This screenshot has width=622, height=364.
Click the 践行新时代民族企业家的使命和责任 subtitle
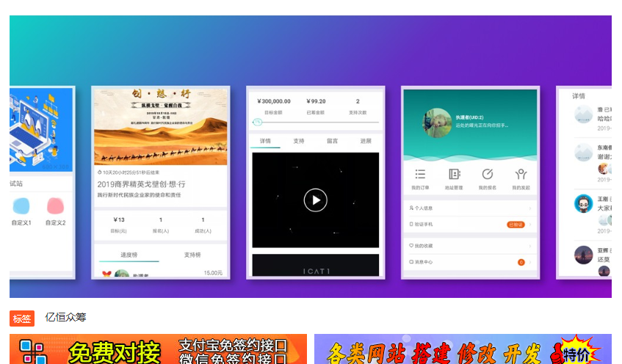pos(140,195)
